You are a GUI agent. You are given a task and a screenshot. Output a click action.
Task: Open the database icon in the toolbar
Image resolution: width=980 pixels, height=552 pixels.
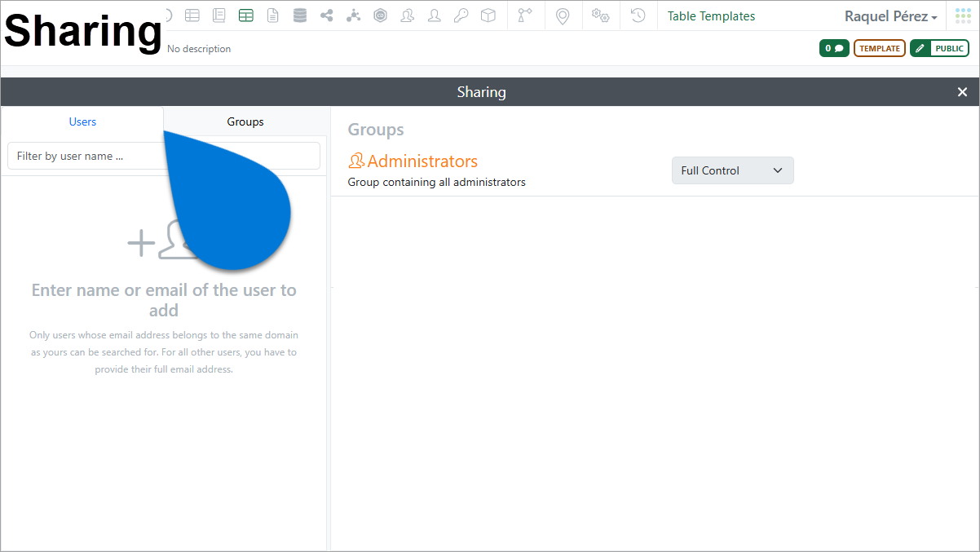pyautogui.click(x=299, y=15)
